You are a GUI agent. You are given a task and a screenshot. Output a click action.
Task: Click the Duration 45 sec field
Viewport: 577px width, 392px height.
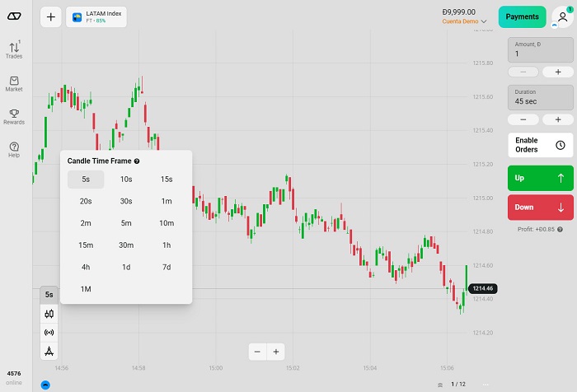click(x=541, y=97)
